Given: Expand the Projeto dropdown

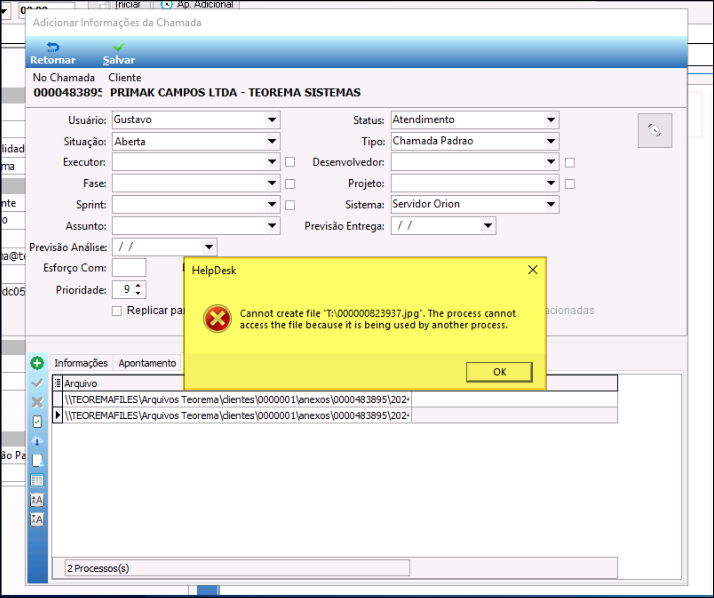Looking at the screenshot, I should coord(551,183).
